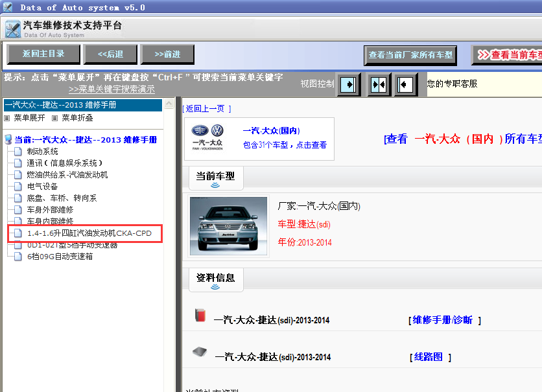542x392 pixels.
Task: Select 电气设备 in the tree
Action: pyautogui.click(x=43, y=187)
